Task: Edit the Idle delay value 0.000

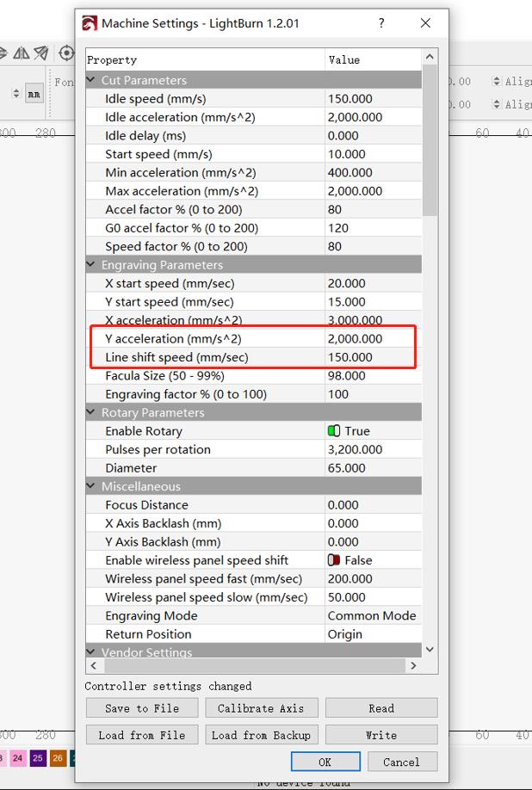Action: [x=374, y=135]
